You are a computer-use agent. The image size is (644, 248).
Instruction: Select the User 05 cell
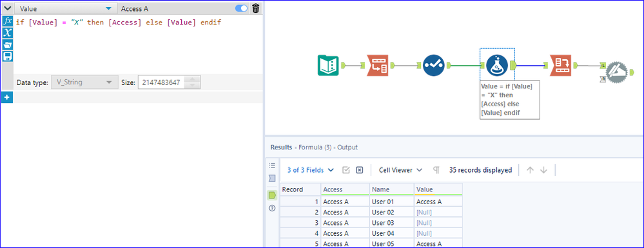pos(392,244)
